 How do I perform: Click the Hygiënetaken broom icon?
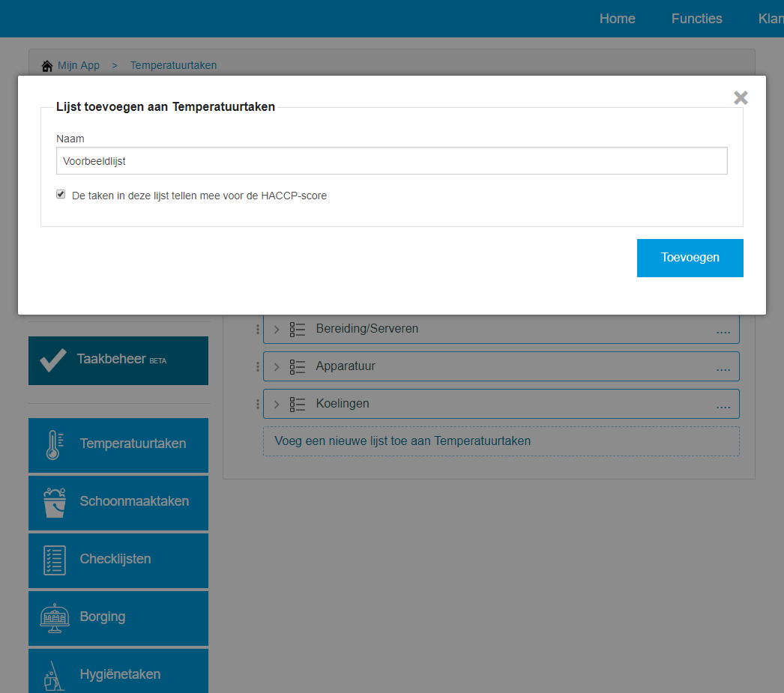click(x=54, y=677)
